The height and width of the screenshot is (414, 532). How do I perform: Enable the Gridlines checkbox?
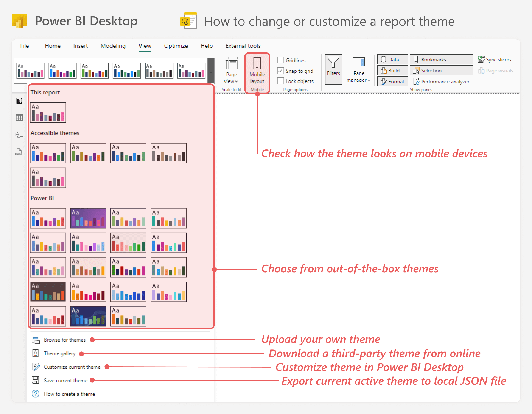[280, 60]
